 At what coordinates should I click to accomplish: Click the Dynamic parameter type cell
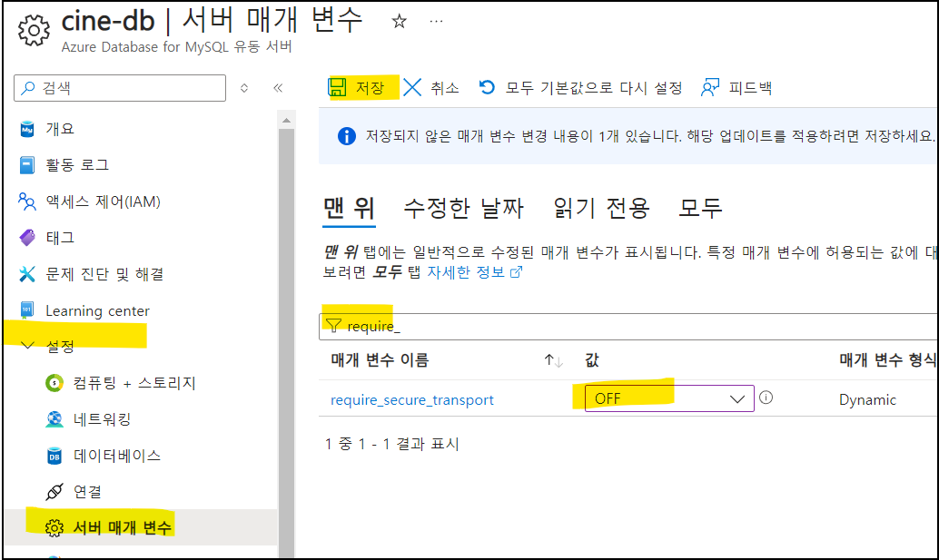868,399
